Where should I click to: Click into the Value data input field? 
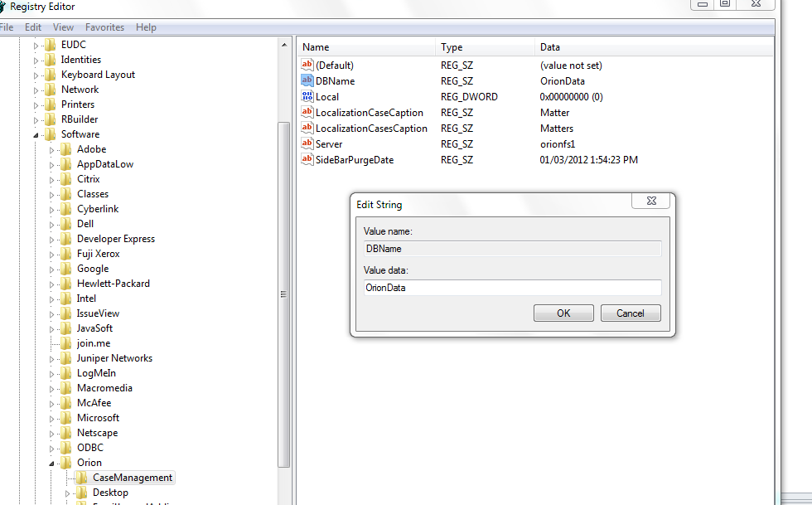[512, 288]
